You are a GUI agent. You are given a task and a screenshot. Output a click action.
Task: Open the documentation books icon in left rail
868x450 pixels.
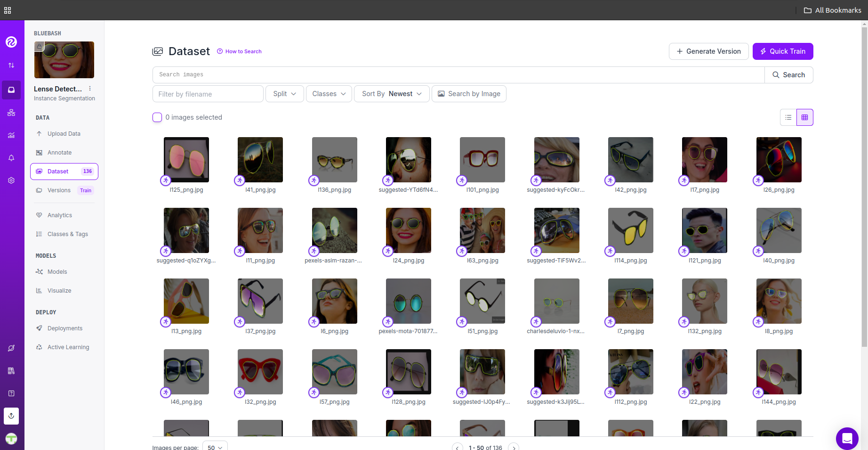coord(11,371)
